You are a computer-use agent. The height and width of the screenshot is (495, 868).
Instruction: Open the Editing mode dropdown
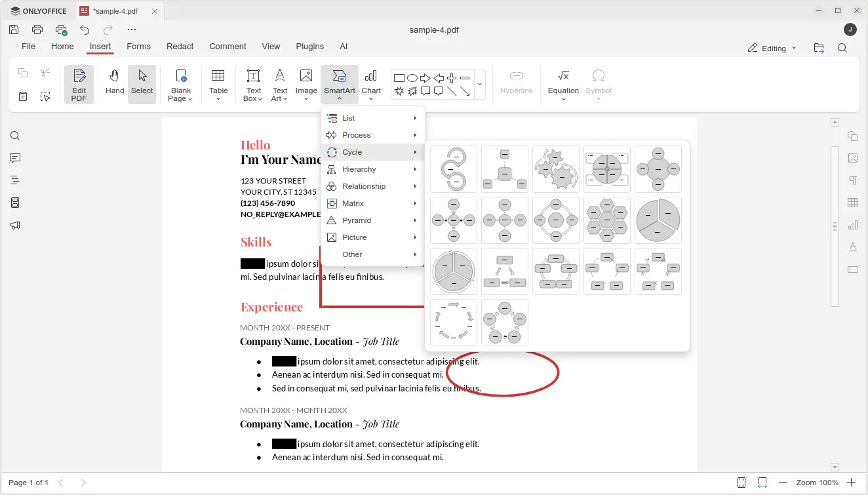[x=773, y=48]
